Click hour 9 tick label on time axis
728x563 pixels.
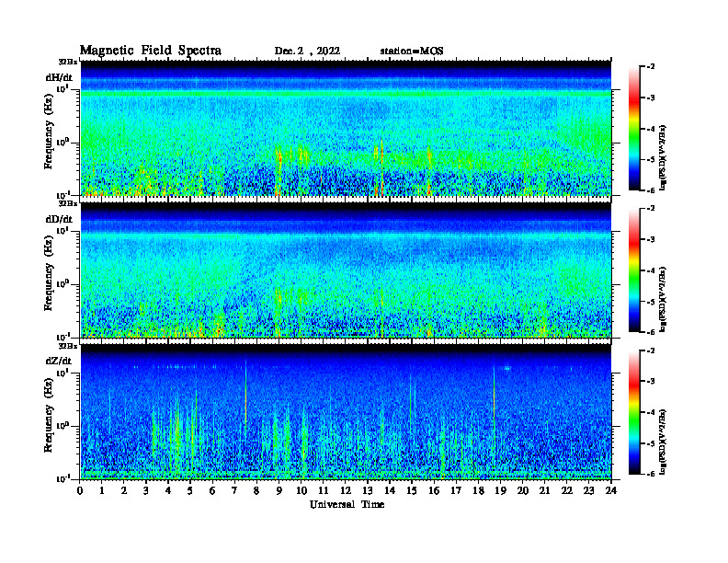point(279,491)
